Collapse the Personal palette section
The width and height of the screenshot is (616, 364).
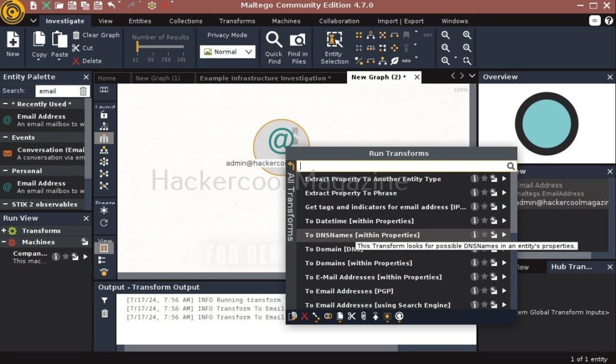click(5, 171)
